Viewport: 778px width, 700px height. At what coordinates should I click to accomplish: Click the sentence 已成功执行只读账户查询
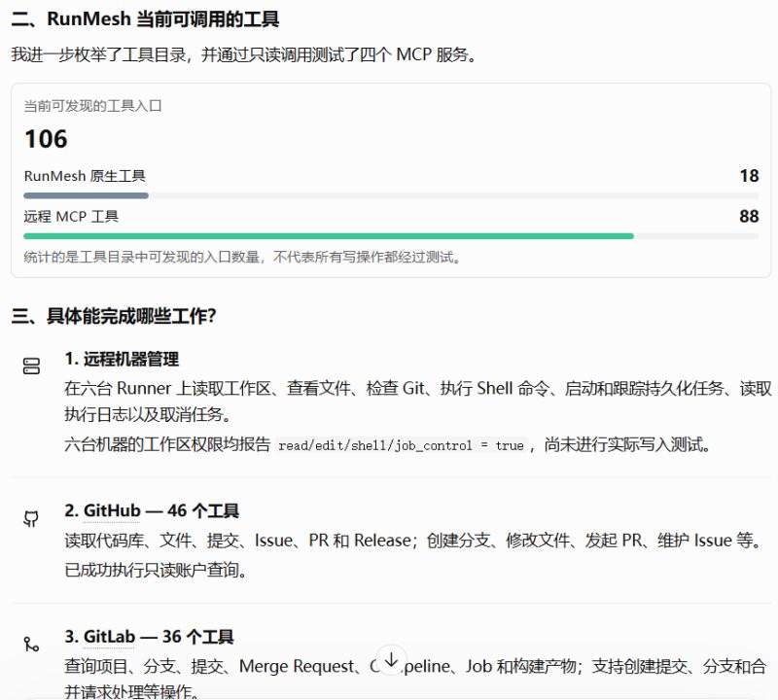156,570
